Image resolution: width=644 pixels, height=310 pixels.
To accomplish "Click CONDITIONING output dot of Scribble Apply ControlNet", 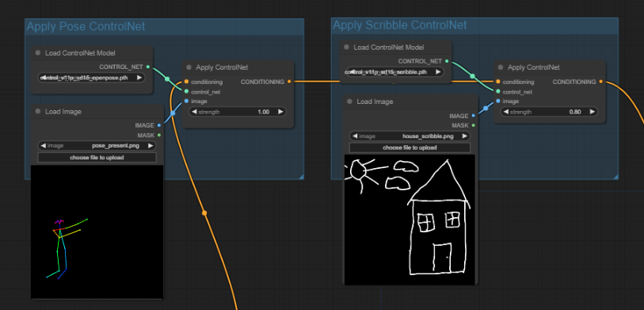I will tap(601, 82).
